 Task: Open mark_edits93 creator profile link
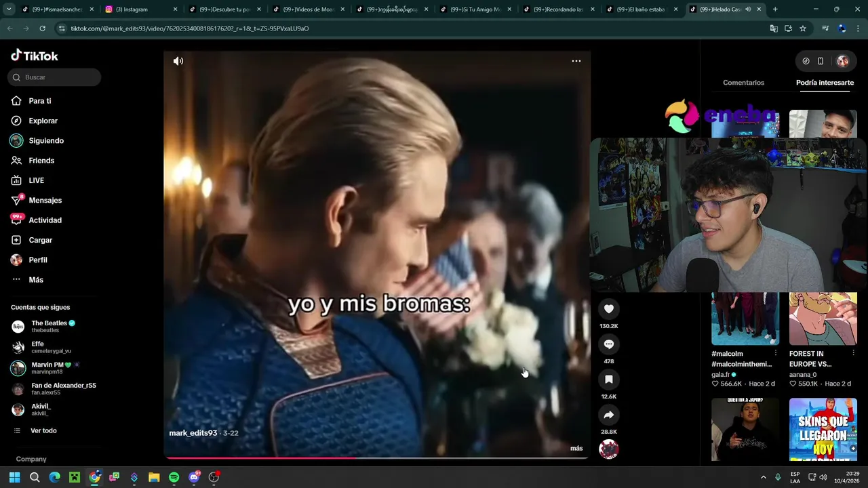coord(193,433)
